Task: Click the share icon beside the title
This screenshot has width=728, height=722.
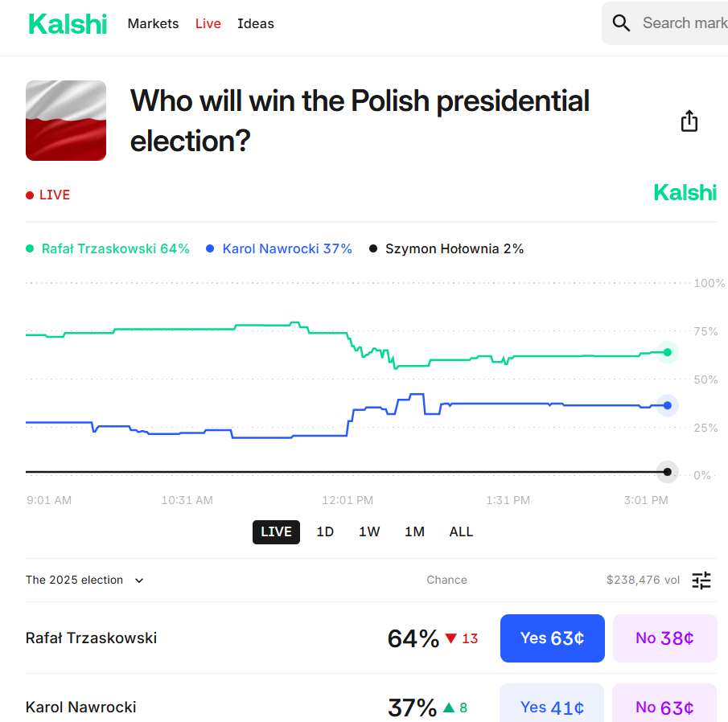Action: coord(689,121)
